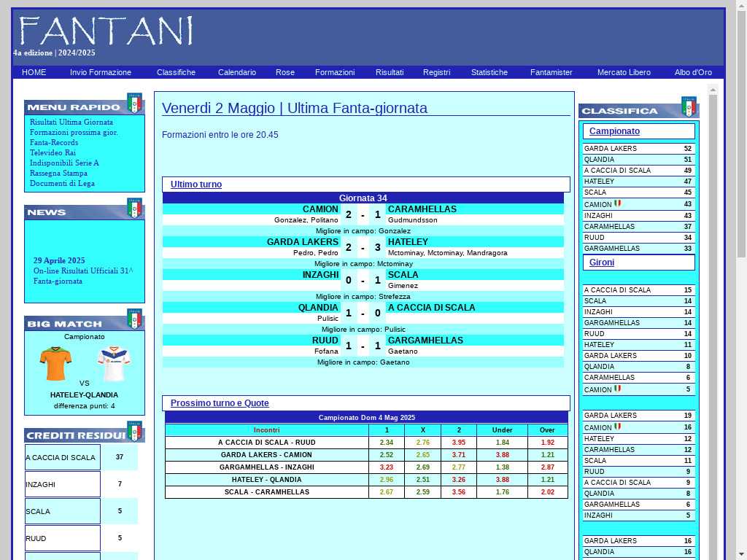The height and width of the screenshot is (560, 747).
Task: Open the Fantamister menu
Action: (x=551, y=72)
